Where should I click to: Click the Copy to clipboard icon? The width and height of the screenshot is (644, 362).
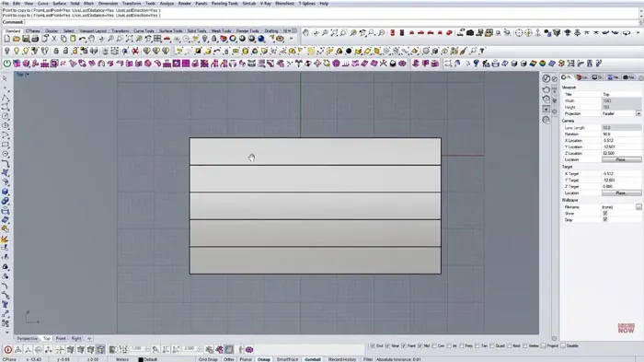pyautogui.click(x=63, y=39)
